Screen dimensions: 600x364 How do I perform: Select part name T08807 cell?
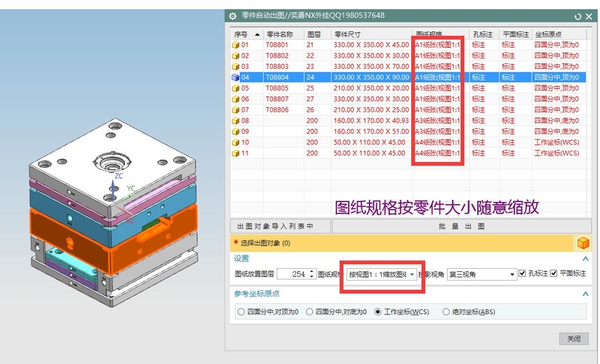tap(277, 99)
